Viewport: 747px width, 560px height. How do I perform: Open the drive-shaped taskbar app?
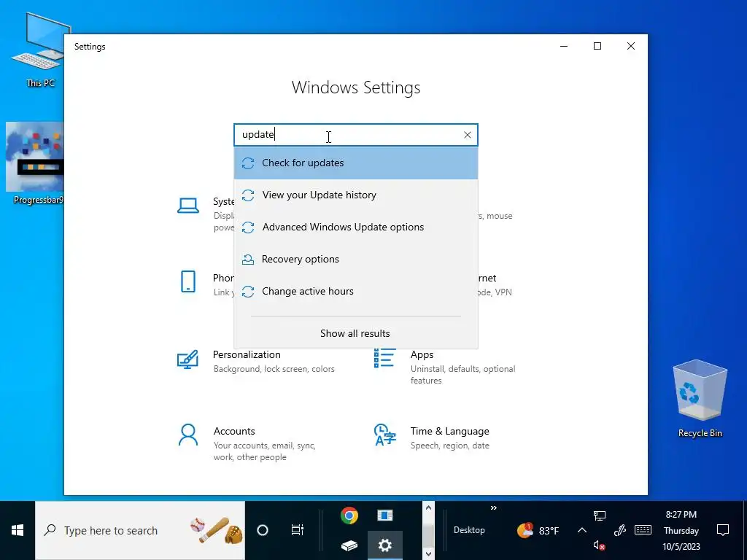point(349,545)
